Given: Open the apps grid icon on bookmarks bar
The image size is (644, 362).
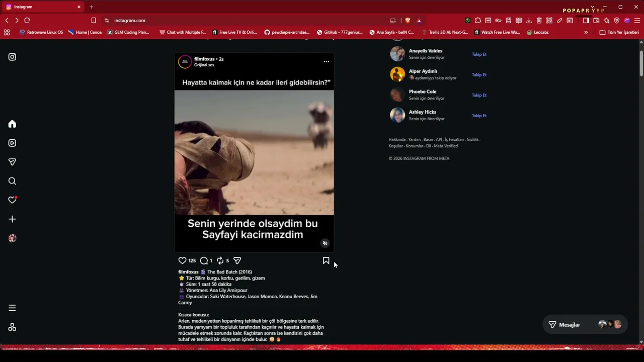Looking at the screenshot, I should pyautogui.click(x=7, y=32).
